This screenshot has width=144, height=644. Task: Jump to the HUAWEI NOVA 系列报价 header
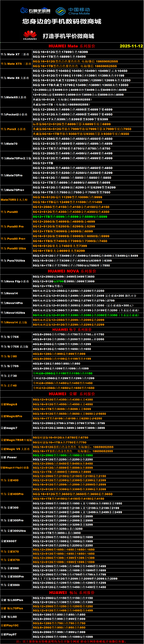[x=72, y=271]
